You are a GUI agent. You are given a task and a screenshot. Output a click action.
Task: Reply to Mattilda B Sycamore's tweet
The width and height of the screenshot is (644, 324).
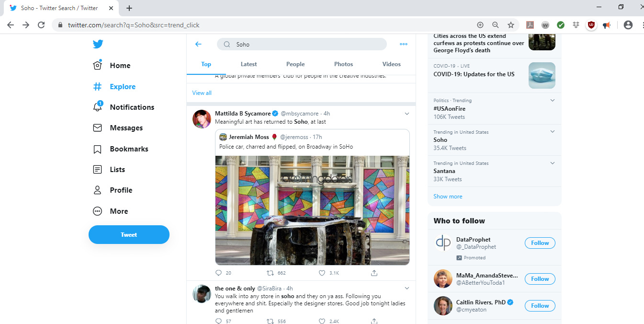(x=219, y=273)
